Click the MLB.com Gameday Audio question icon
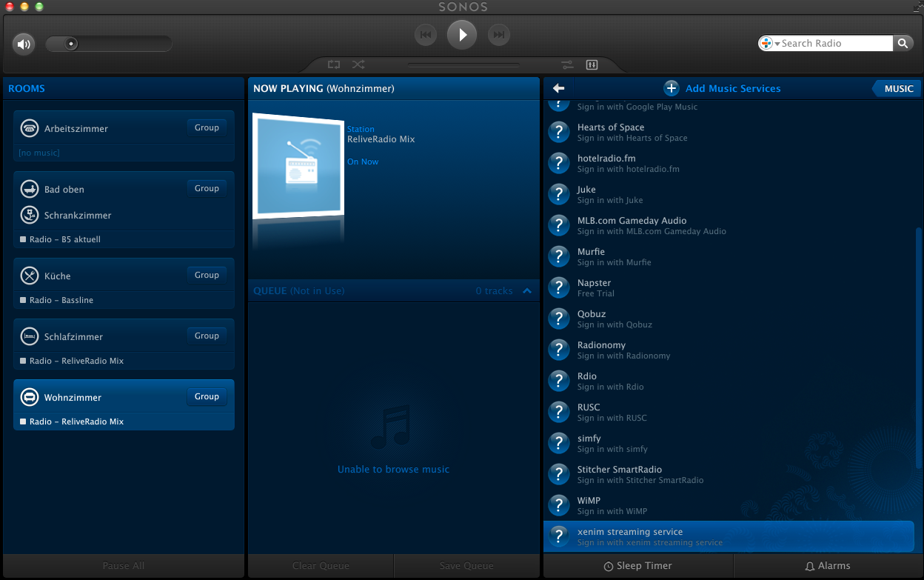This screenshot has height=580, width=924. click(558, 225)
